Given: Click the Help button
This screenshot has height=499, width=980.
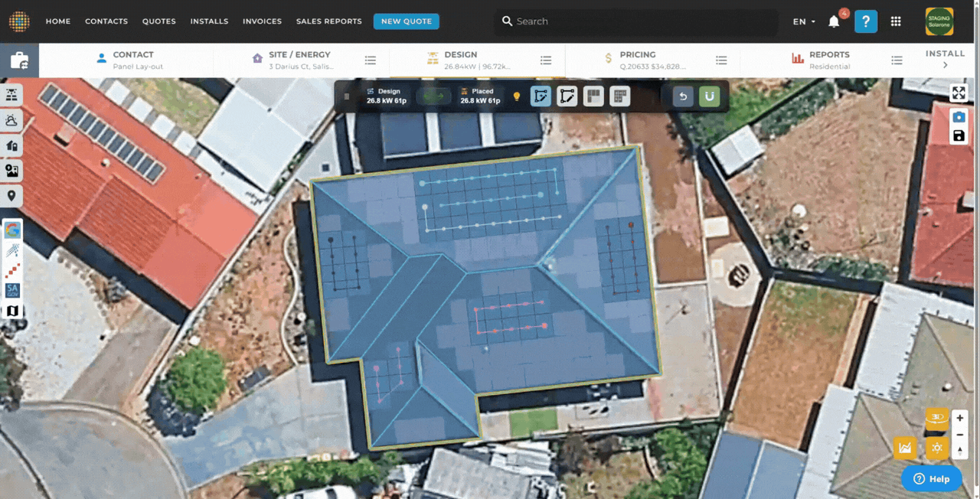Looking at the screenshot, I should [931, 479].
